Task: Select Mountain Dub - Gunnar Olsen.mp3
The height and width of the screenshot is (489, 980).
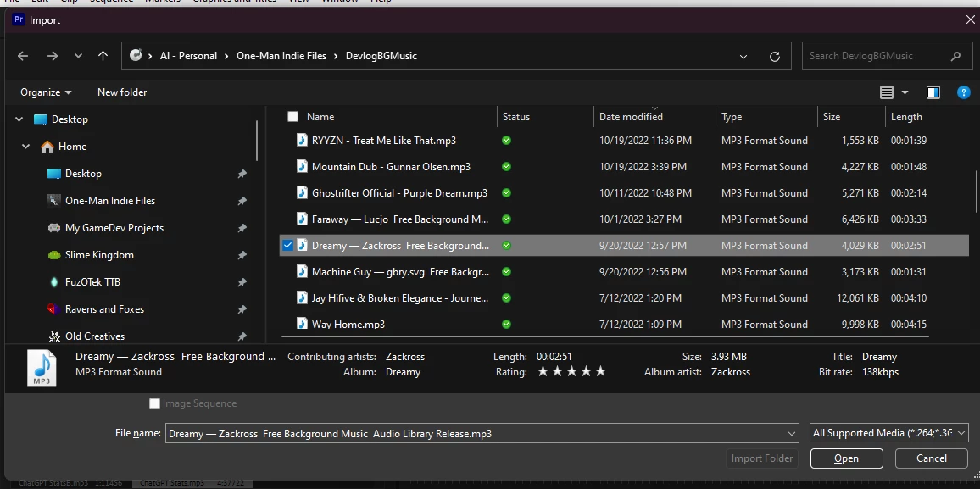Action: click(x=392, y=167)
